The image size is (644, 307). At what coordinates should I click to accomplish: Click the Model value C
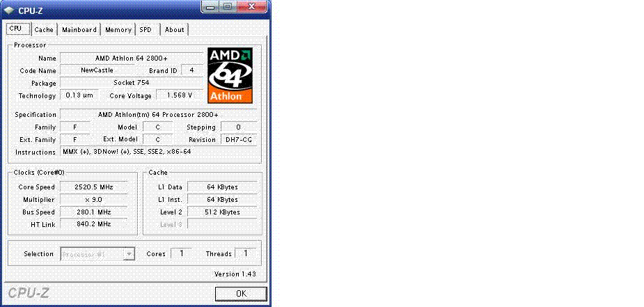(x=158, y=127)
